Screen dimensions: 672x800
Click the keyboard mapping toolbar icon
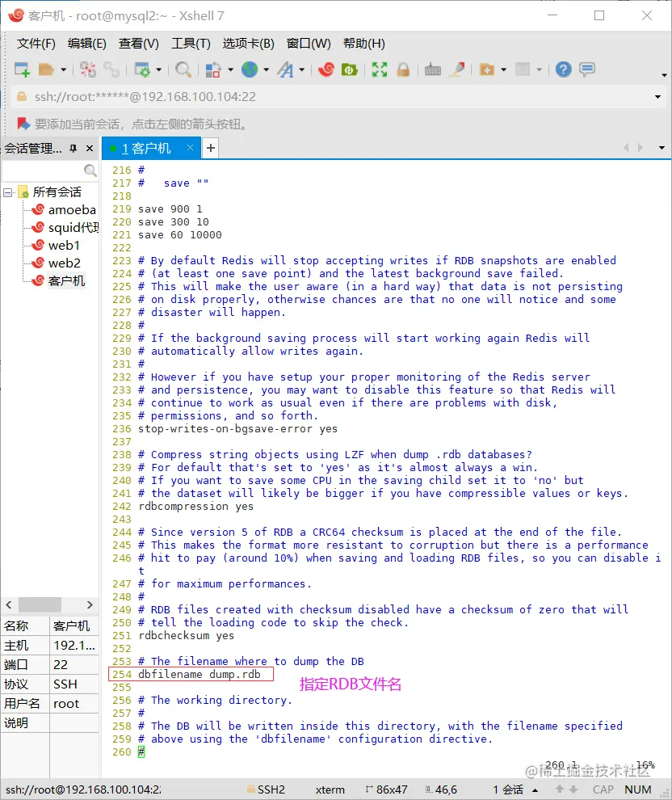tap(432, 69)
